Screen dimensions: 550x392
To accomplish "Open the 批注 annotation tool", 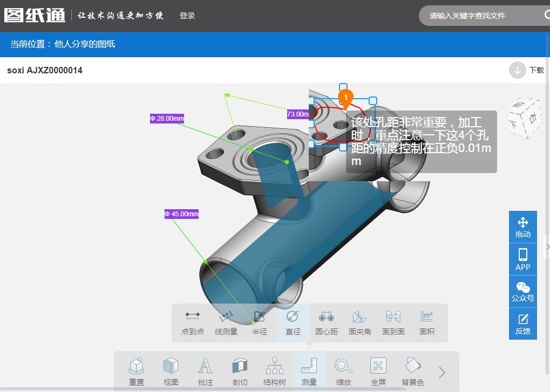I will [x=205, y=372].
